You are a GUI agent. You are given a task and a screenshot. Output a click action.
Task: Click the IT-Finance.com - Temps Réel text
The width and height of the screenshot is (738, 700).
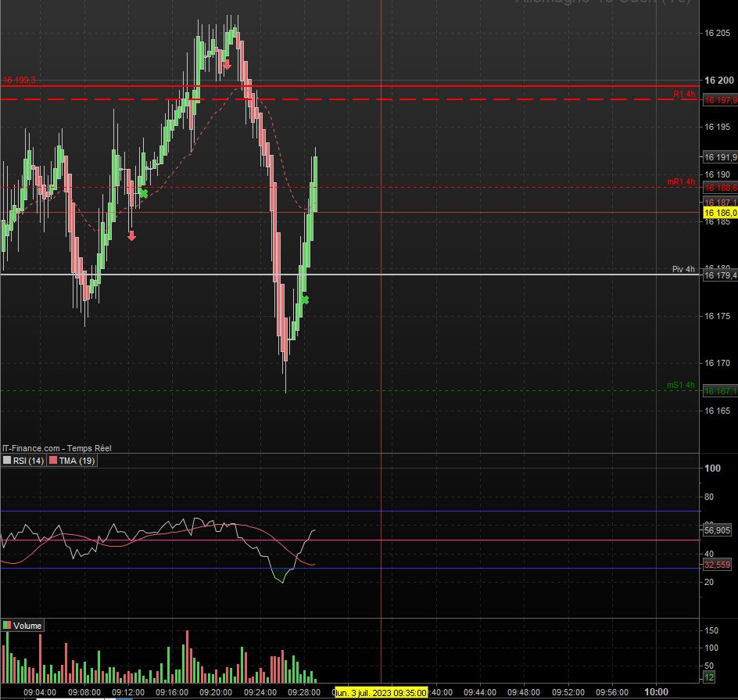point(57,448)
